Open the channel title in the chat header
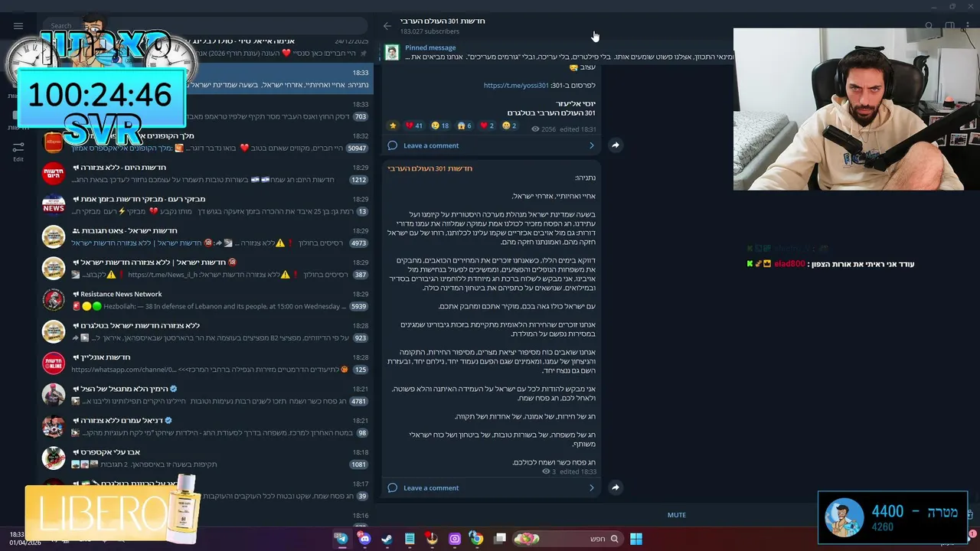This screenshot has width=980, height=551. (443, 21)
